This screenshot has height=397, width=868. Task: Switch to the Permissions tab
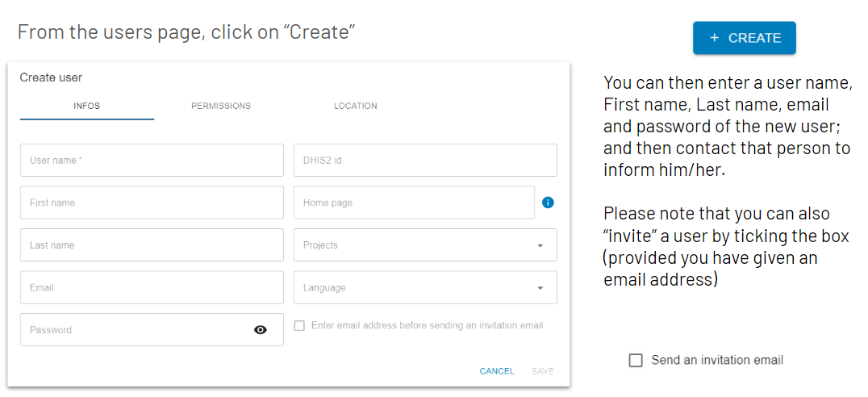click(221, 106)
